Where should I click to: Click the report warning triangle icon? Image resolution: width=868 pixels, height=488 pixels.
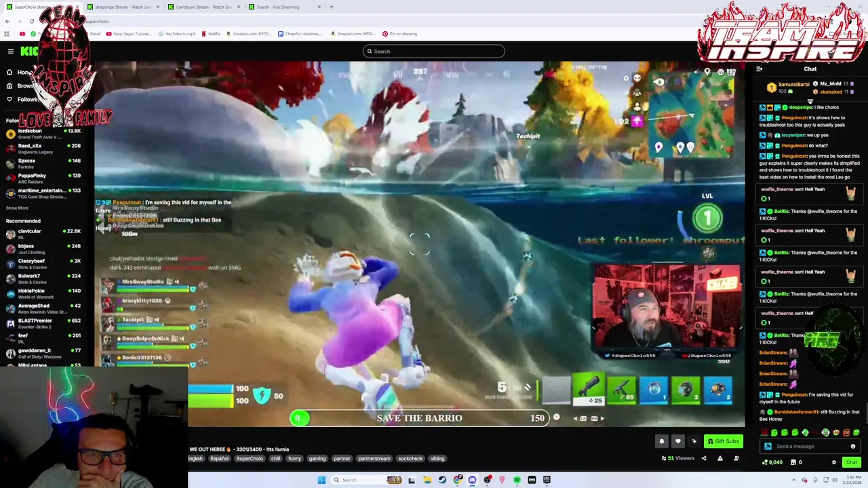[720, 458]
